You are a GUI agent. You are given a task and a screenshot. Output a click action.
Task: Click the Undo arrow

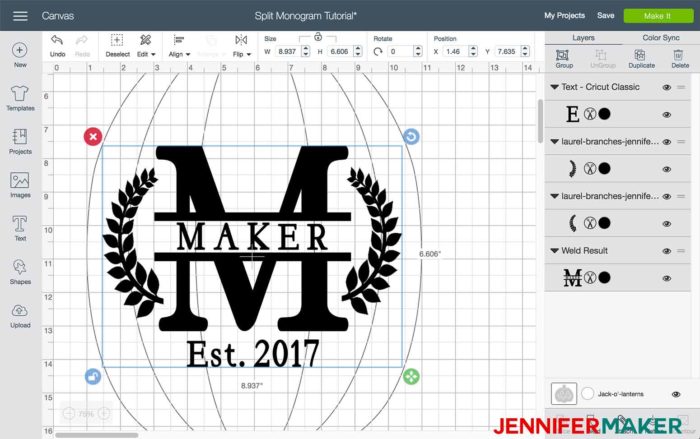pos(57,40)
